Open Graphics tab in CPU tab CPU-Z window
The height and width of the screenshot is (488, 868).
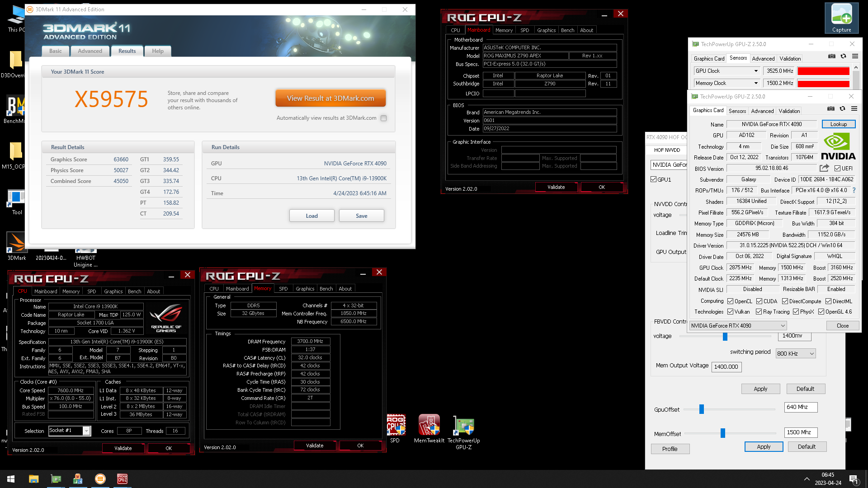click(113, 291)
